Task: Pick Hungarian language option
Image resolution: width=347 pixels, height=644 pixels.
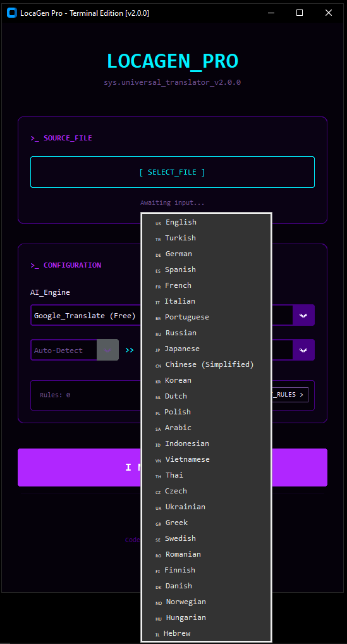Action: pyautogui.click(x=206, y=617)
